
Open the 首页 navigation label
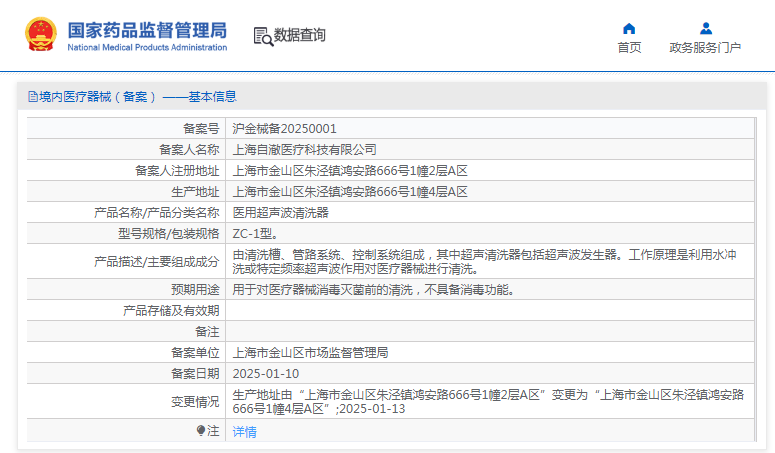coord(629,48)
